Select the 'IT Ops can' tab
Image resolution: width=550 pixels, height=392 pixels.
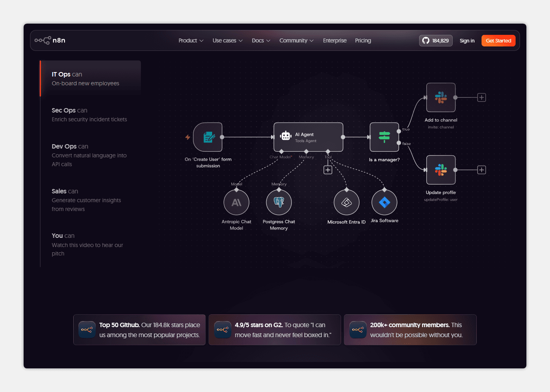point(90,78)
